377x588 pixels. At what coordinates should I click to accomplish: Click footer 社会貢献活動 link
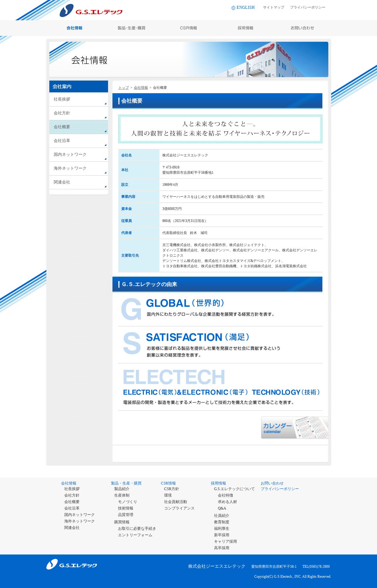pos(176,502)
